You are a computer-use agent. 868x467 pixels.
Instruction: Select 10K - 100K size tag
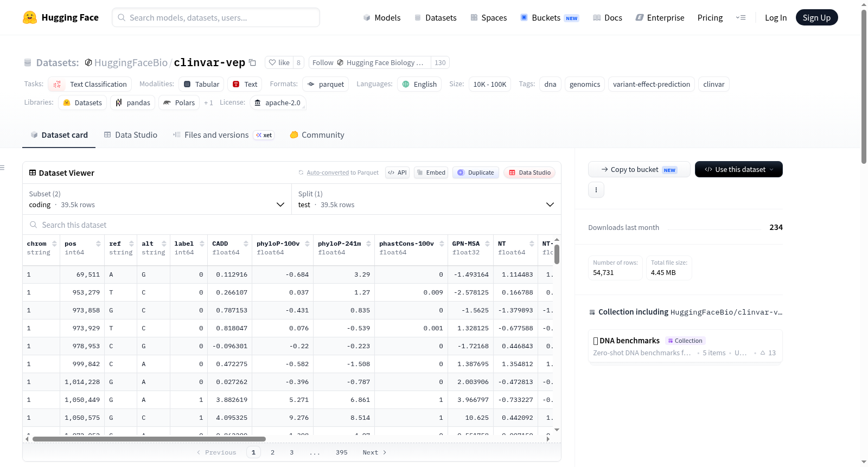[x=489, y=84]
